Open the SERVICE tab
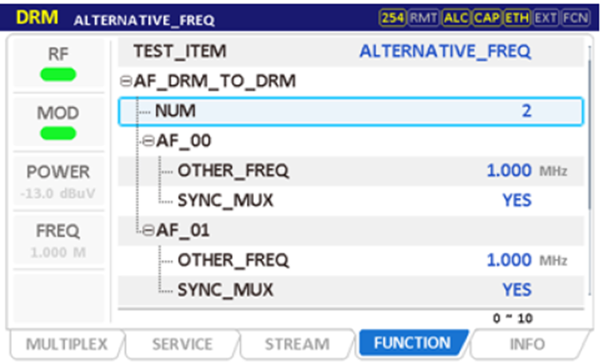This screenshot has width=603, height=364. point(182,344)
